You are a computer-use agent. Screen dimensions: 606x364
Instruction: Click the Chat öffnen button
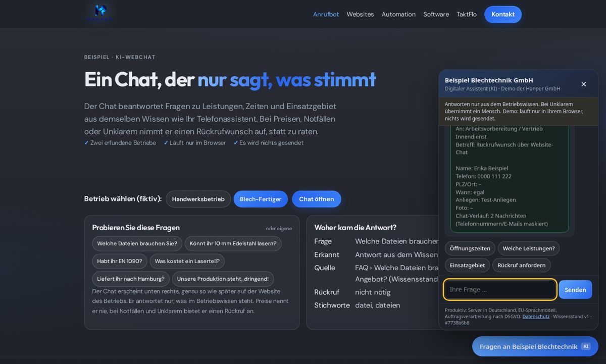coord(316,199)
